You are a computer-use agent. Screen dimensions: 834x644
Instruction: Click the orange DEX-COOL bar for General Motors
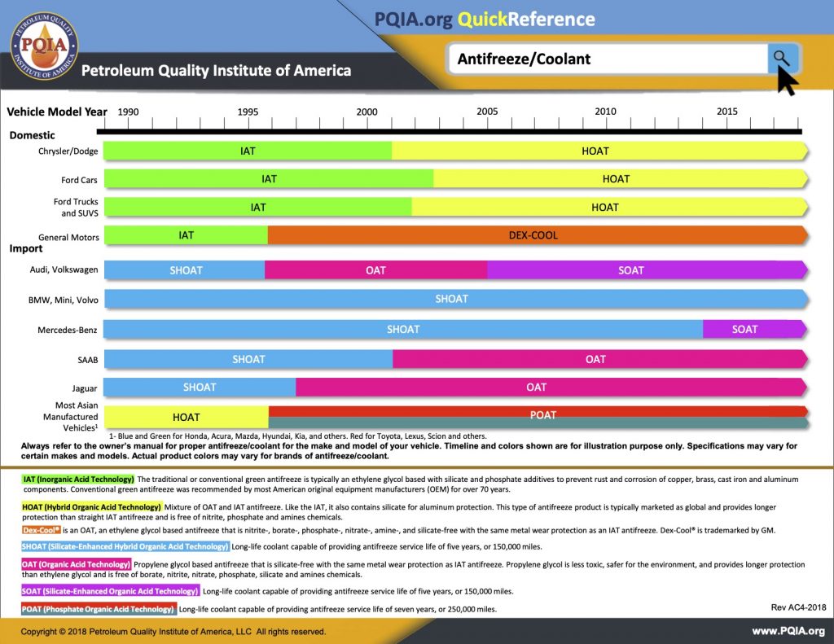click(x=538, y=235)
